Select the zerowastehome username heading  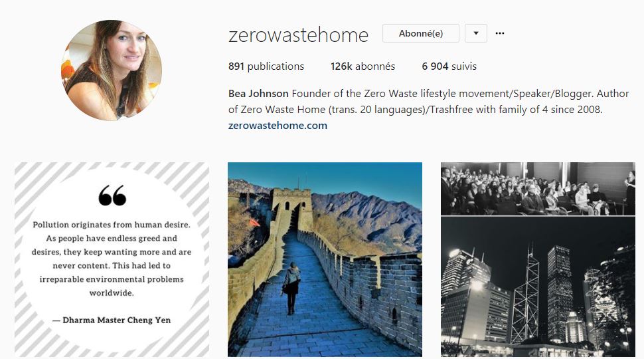click(x=298, y=35)
